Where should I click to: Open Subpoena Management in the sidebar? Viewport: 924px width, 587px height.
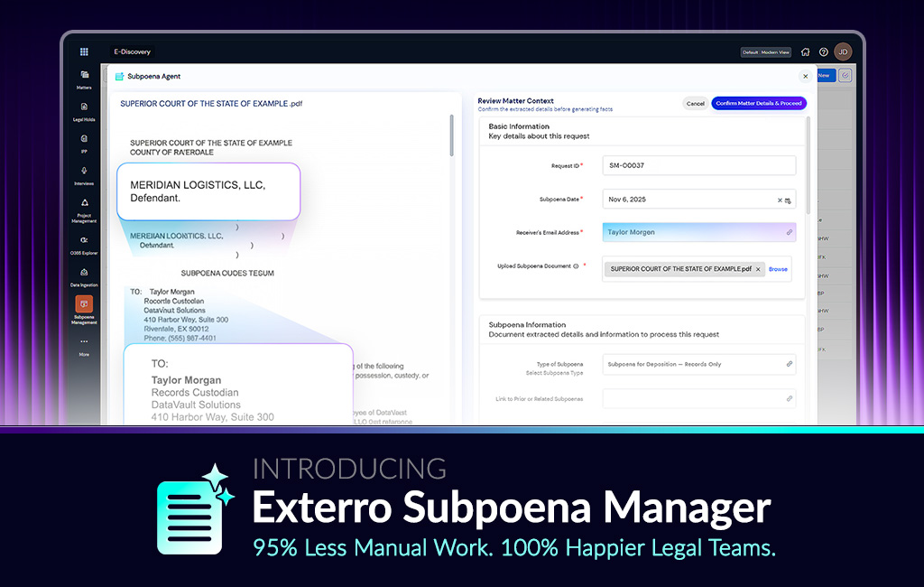click(84, 311)
